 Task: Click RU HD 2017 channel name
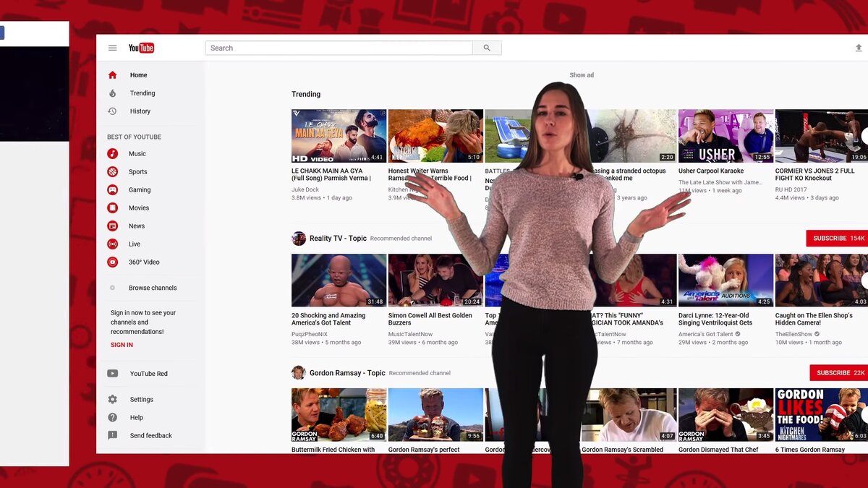(791, 189)
